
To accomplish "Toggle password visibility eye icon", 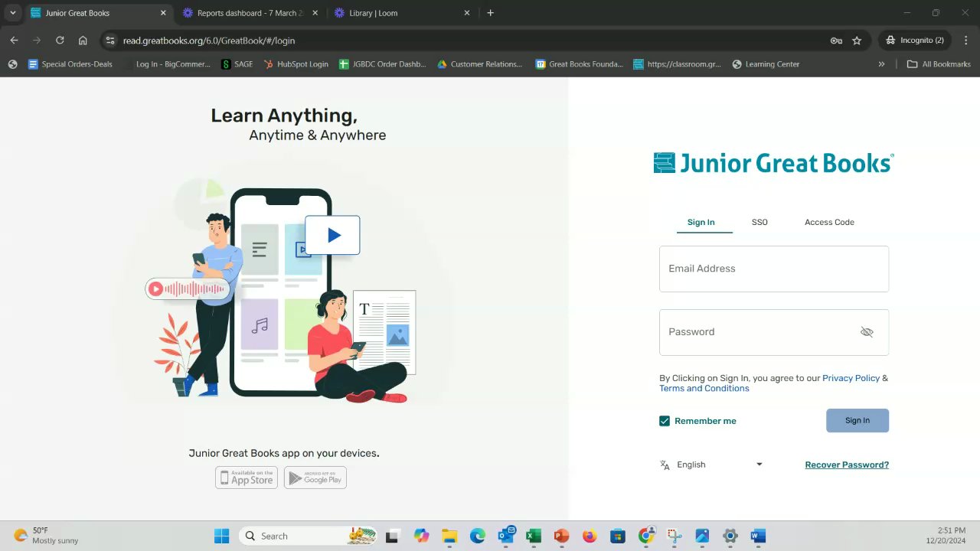I will point(867,332).
